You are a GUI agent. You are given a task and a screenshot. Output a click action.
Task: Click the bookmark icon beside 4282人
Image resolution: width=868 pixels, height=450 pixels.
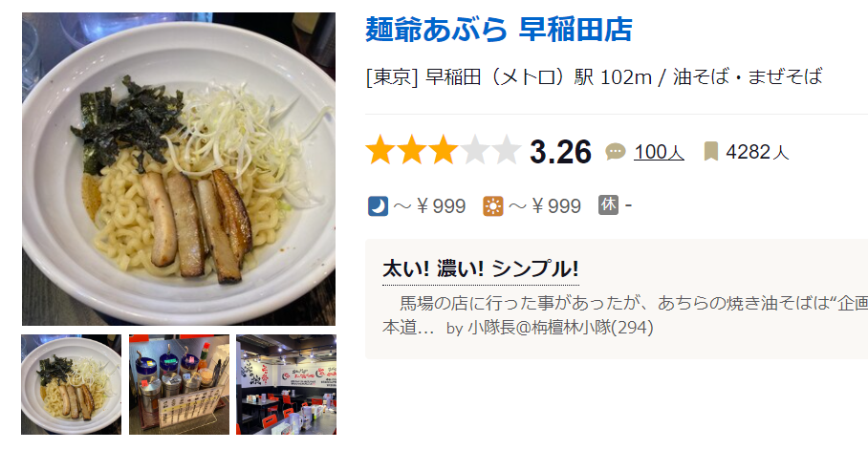point(711,151)
